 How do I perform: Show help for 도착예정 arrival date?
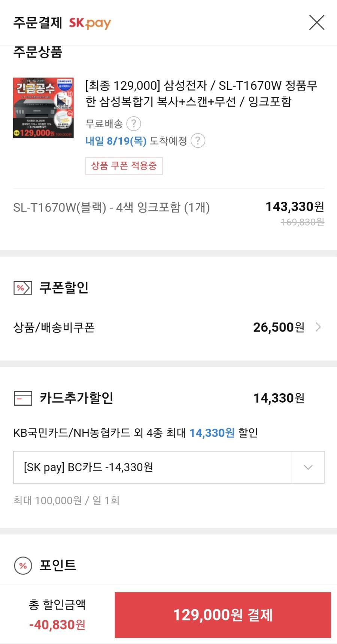(198, 141)
